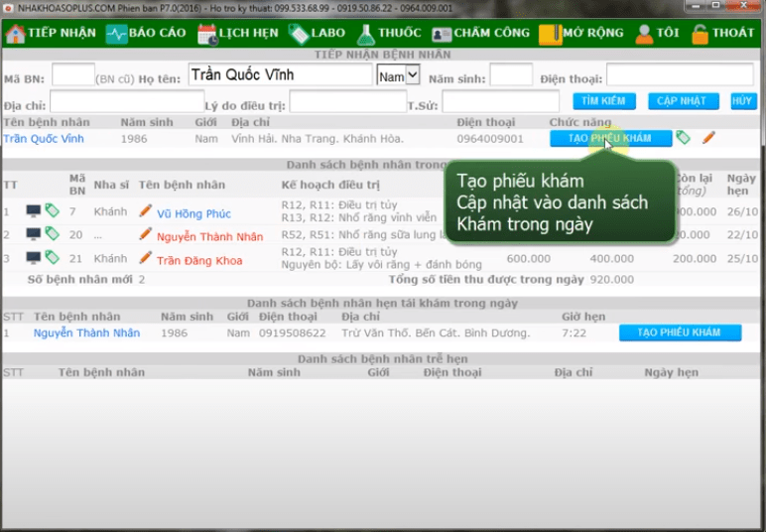The image size is (766, 532).
Task: Open the Lịch Hẹn appointment calendar
Action: click(238, 33)
